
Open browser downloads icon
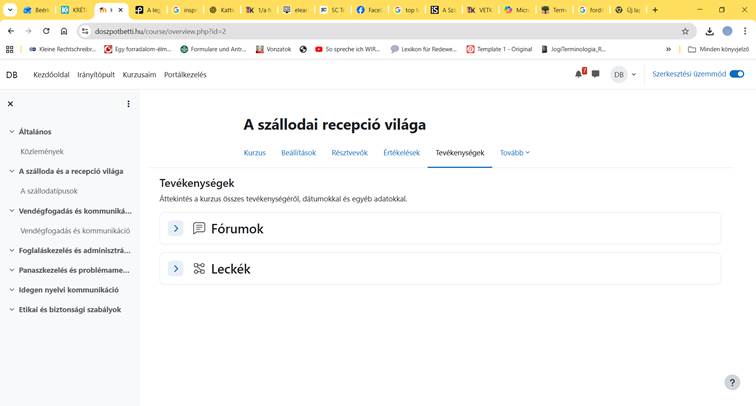pos(709,31)
